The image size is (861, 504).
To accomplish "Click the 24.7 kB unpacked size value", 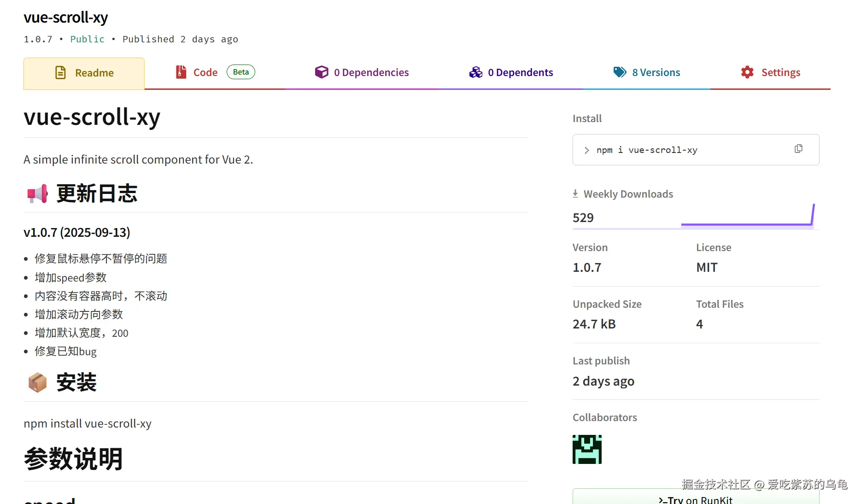I will (594, 324).
